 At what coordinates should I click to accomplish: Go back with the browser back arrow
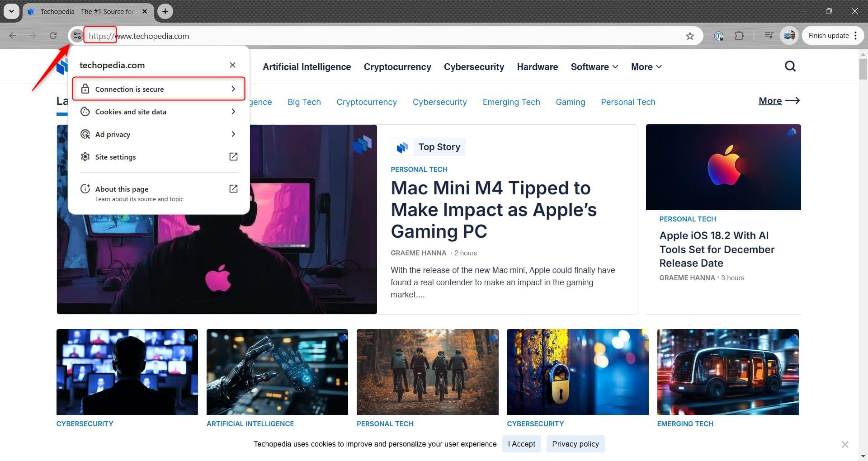tap(13, 36)
